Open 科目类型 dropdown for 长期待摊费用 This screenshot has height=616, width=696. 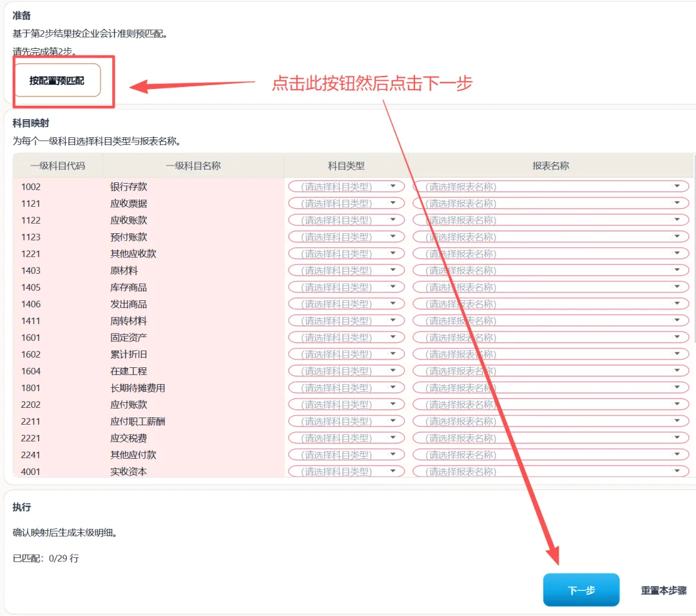pos(346,387)
